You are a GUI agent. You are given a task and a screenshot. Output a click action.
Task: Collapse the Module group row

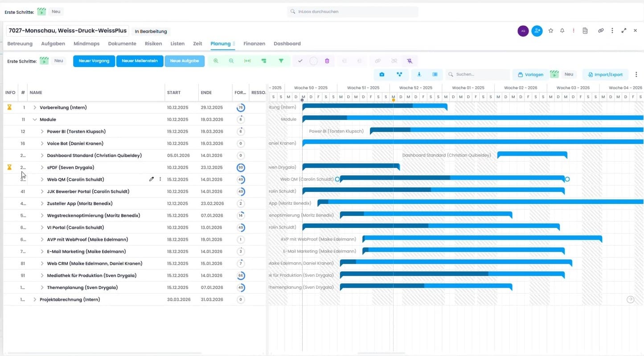click(x=35, y=120)
